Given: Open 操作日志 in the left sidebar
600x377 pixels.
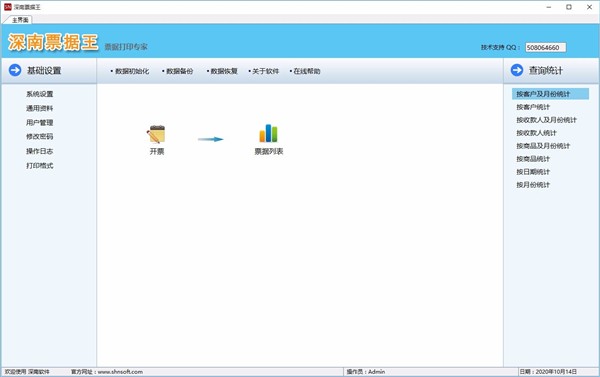Looking at the screenshot, I should pos(40,151).
